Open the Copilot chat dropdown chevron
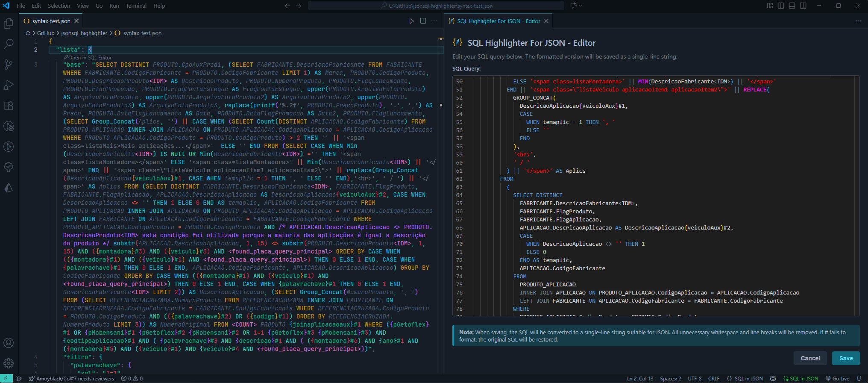The width and height of the screenshot is (868, 383). pos(581,6)
